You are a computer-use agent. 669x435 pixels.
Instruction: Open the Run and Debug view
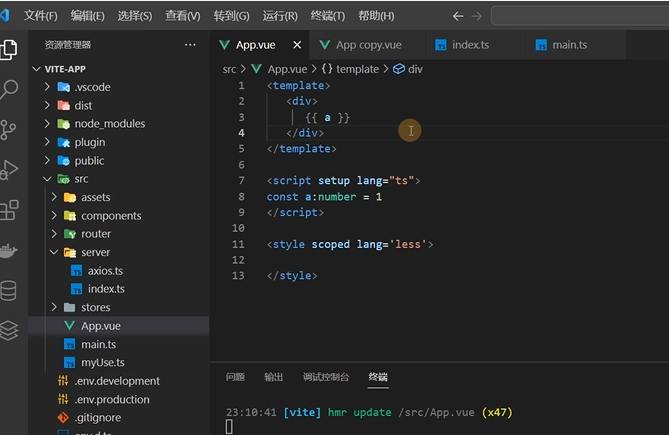pyautogui.click(x=9, y=170)
